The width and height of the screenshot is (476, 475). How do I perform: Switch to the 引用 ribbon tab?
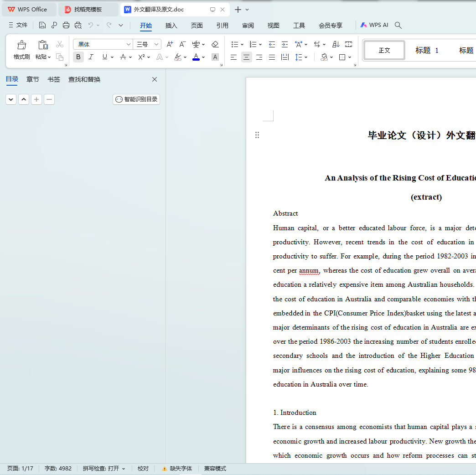point(222,26)
